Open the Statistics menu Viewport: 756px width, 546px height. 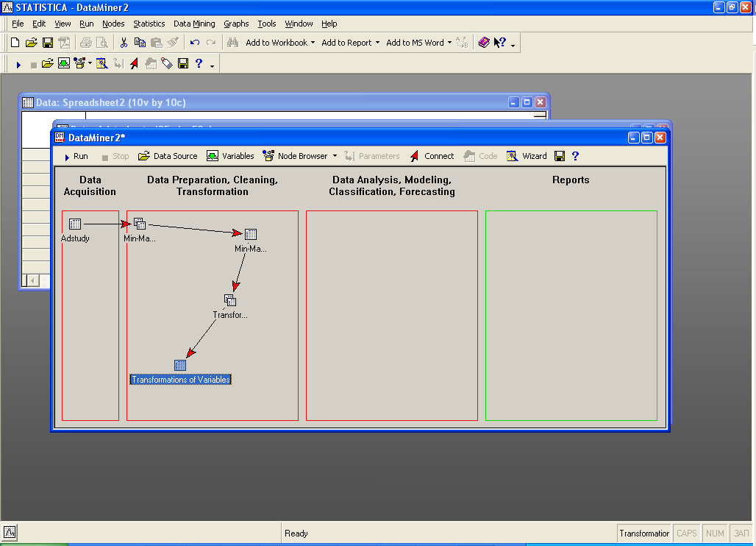pyautogui.click(x=149, y=24)
